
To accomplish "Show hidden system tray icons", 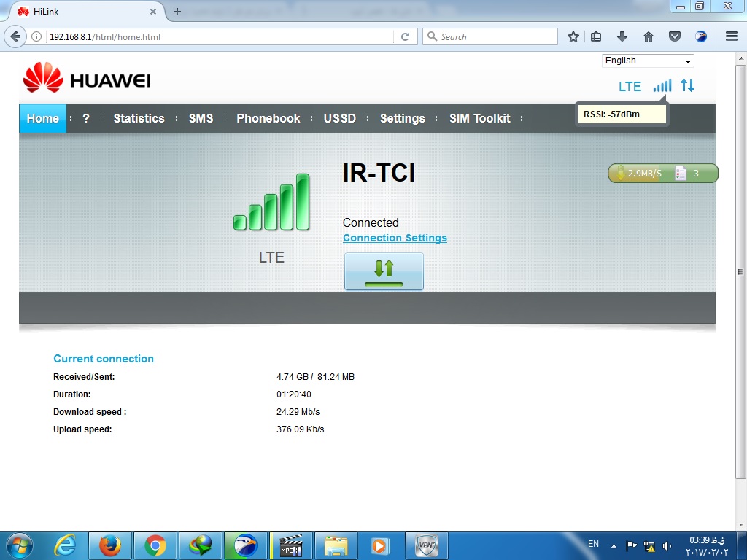I will 614,546.
